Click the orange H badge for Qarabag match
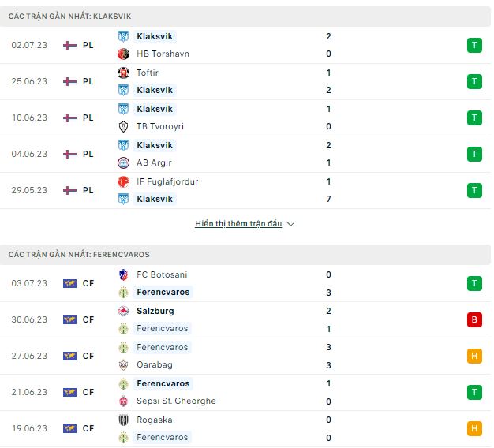 (474, 356)
